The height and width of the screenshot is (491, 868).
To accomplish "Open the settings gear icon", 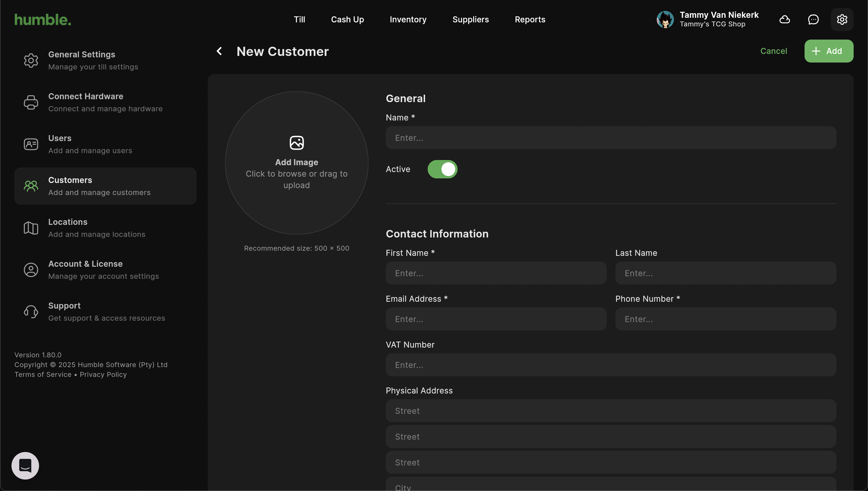I will (842, 20).
